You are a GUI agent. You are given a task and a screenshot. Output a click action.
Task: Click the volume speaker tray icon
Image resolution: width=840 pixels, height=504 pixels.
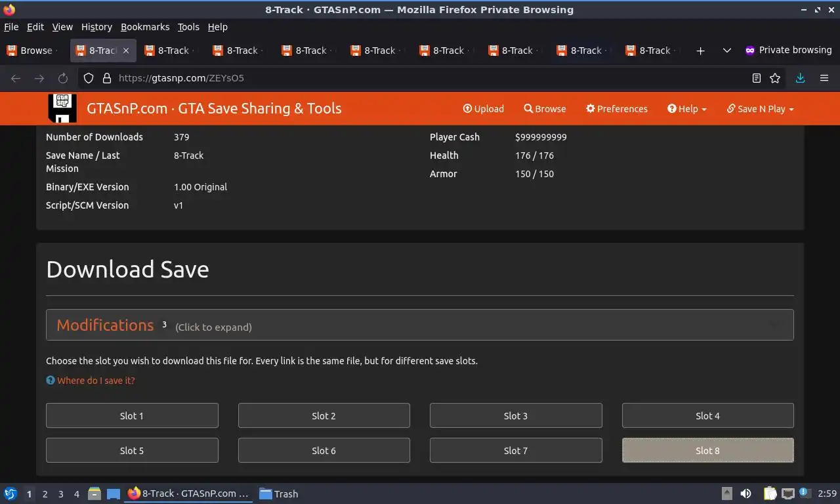[x=746, y=493]
